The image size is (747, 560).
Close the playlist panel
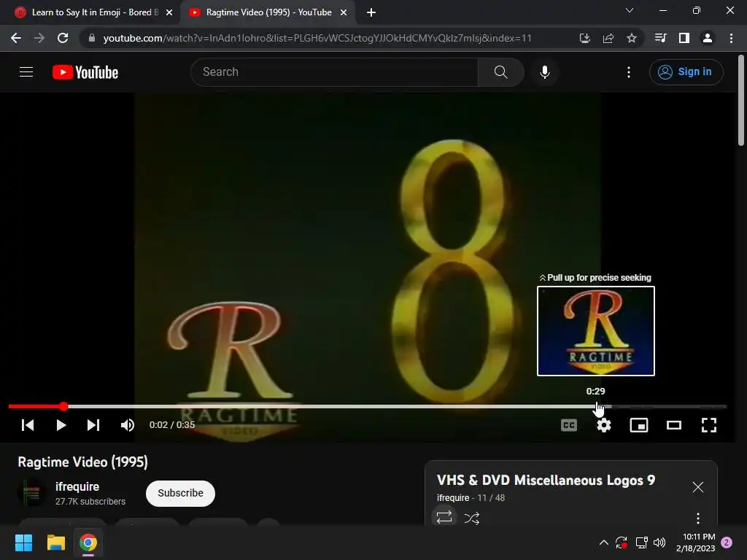(x=698, y=486)
